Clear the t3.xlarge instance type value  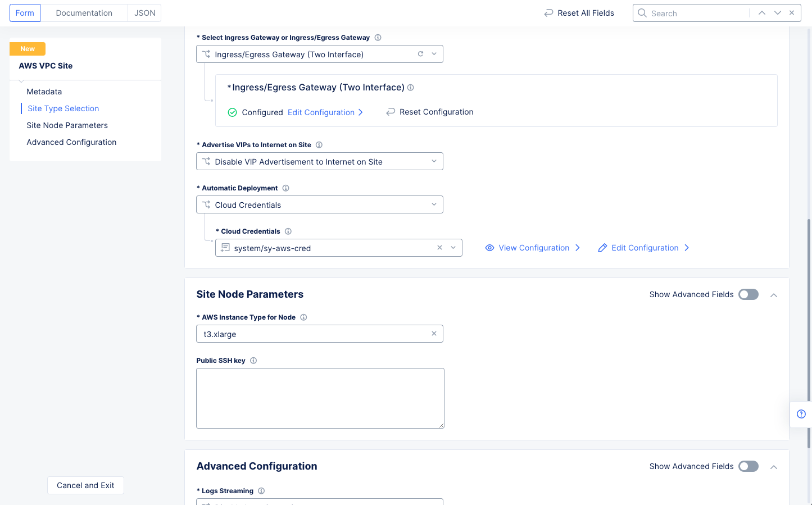pyautogui.click(x=434, y=334)
